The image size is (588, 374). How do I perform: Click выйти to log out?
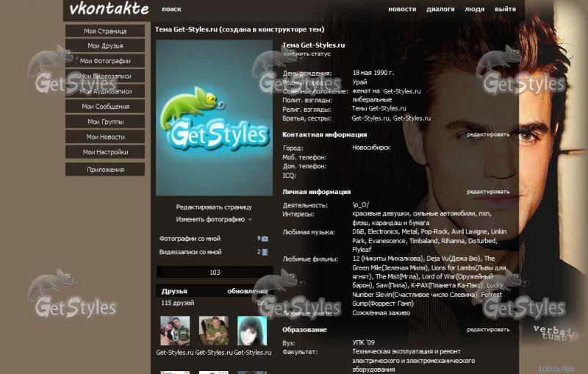coord(505,9)
